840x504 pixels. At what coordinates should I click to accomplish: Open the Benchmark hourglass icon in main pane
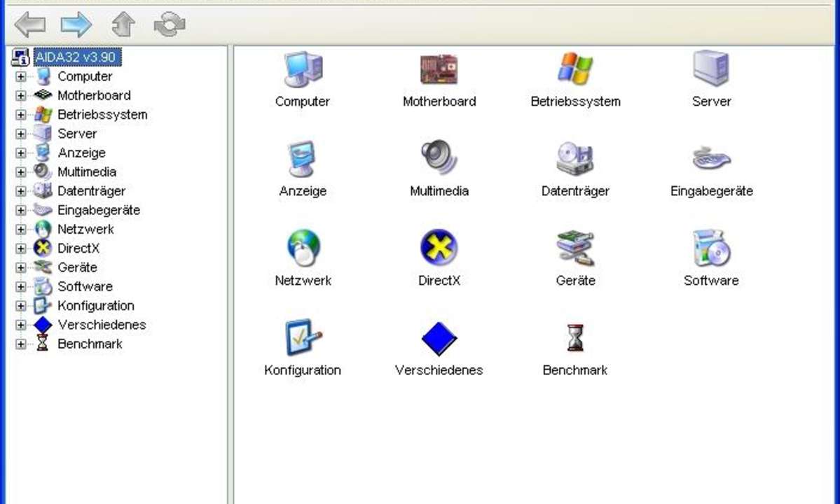(x=575, y=337)
